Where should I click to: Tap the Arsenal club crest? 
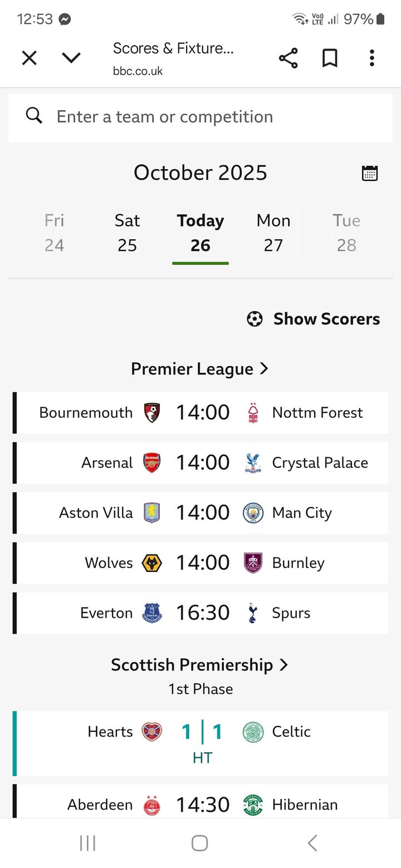pyautogui.click(x=152, y=463)
